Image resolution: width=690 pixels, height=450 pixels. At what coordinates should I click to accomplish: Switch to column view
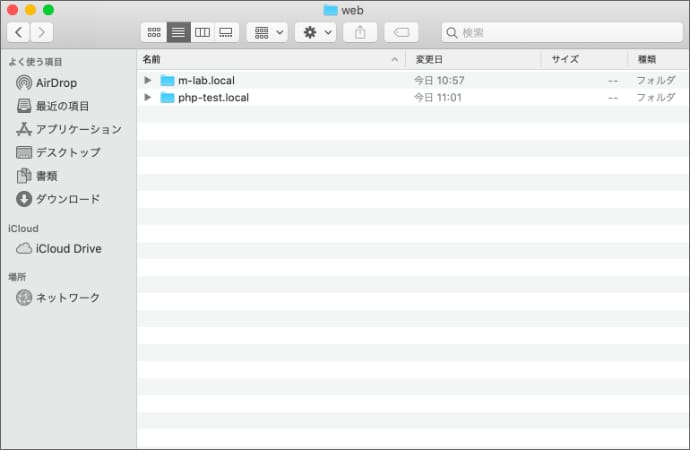click(202, 33)
